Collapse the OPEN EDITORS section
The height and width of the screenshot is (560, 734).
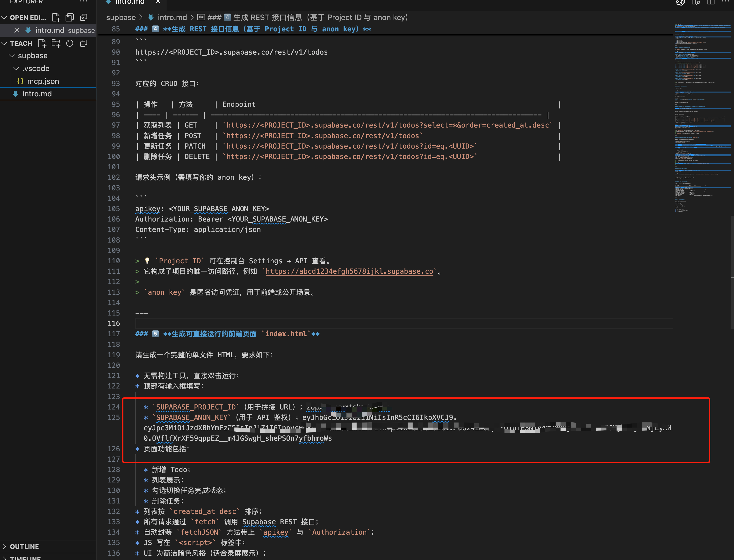(x=5, y=17)
